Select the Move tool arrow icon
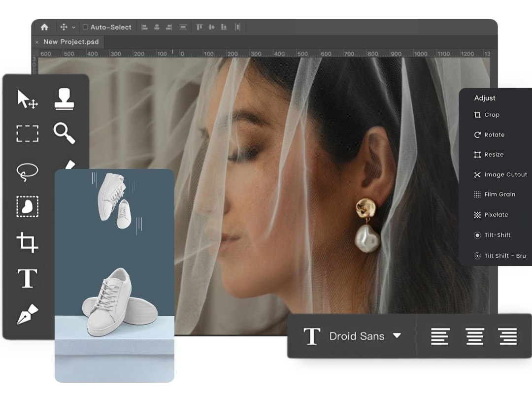 [27, 99]
